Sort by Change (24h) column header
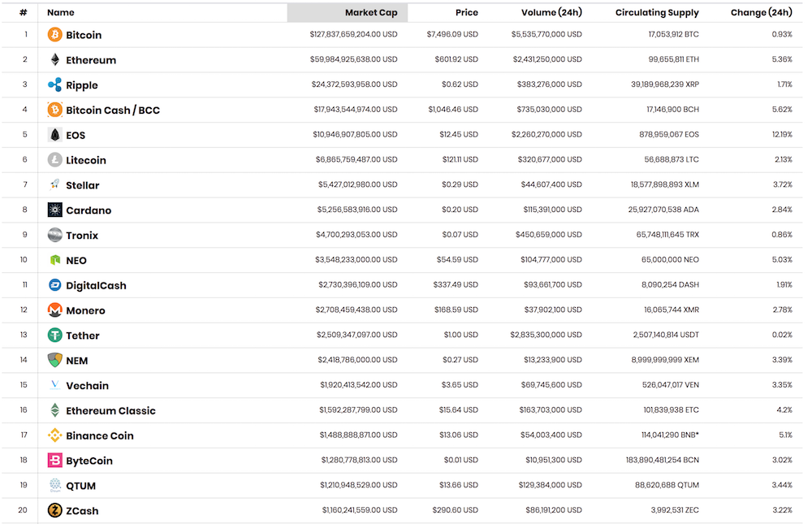Image resolution: width=812 pixels, height=524 pixels. (x=762, y=12)
